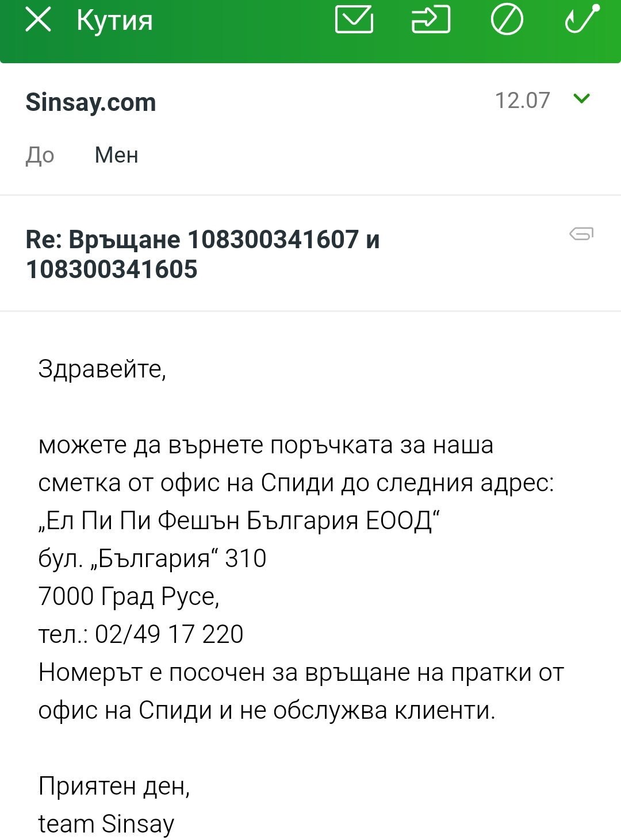Tap the recipient Мен

[116, 155]
